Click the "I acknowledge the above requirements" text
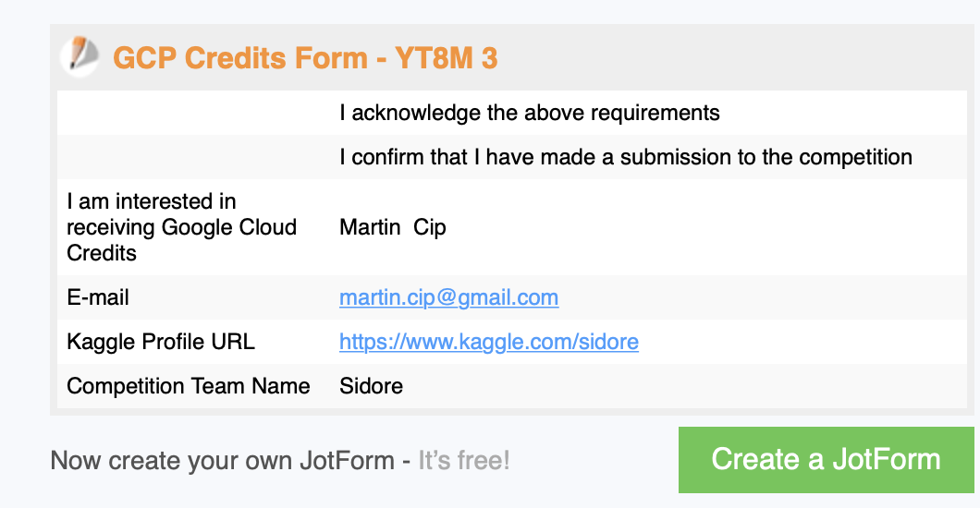 pyautogui.click(x=529, y=114)
